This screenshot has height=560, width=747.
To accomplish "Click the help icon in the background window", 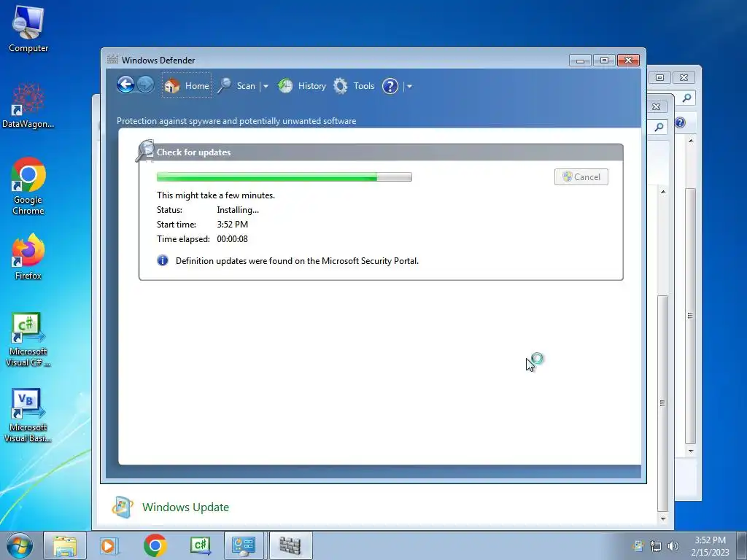I will coord(680,122).
